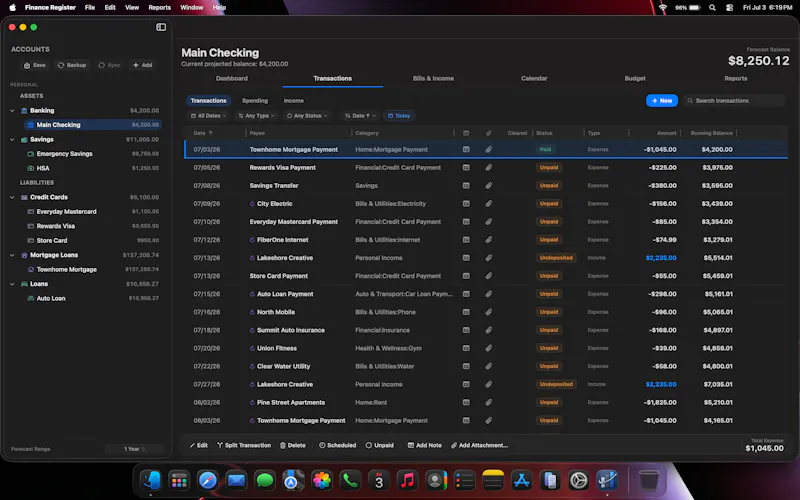Mark transaction as Unpaid in bottom toolbar
Image resolution: width=800 pixels, height=500 pixels.
[380, 445]
